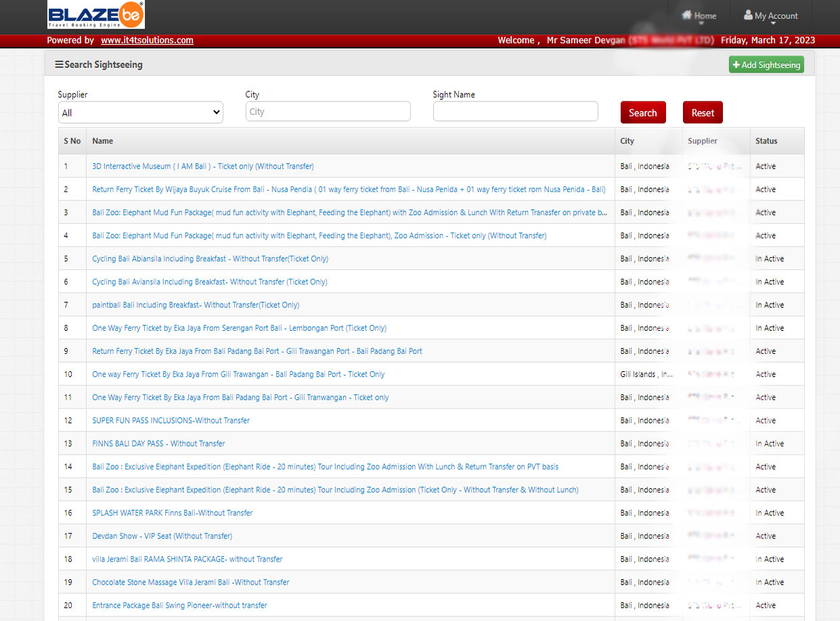The height and width of the screenshot is (621, 840).
Task: Open paintball Bali Including Breakfast entry
Action: (196, 305)
